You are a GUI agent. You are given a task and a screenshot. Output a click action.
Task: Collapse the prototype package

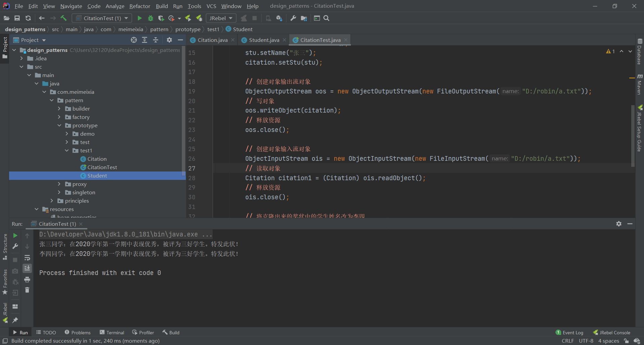pos(59,125)
